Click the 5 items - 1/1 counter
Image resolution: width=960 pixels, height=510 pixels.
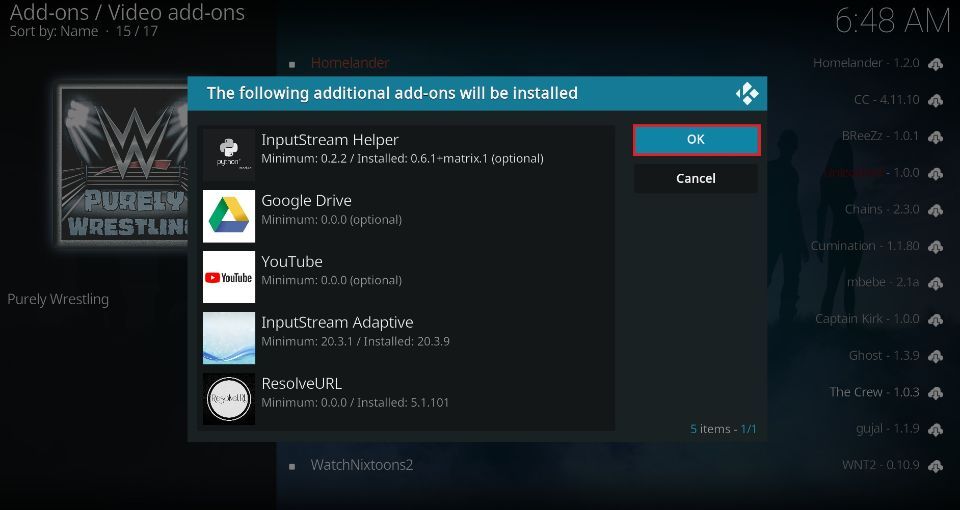(723, 429)
